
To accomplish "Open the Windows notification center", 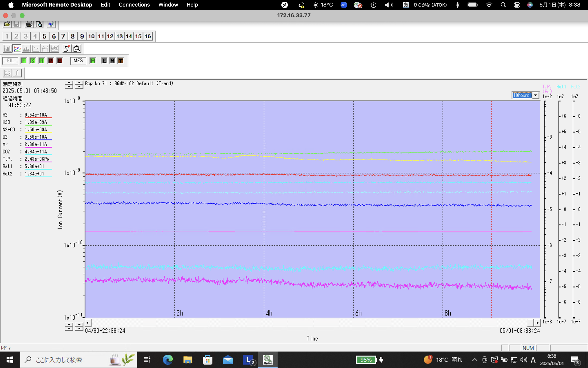I will pyautogui.click(x=575, y=360).
